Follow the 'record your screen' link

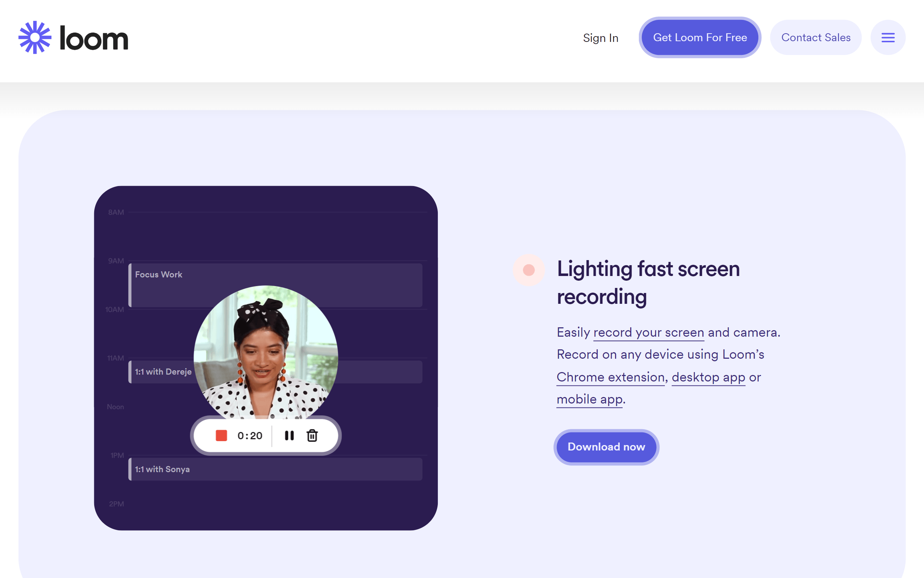[649, 333]
